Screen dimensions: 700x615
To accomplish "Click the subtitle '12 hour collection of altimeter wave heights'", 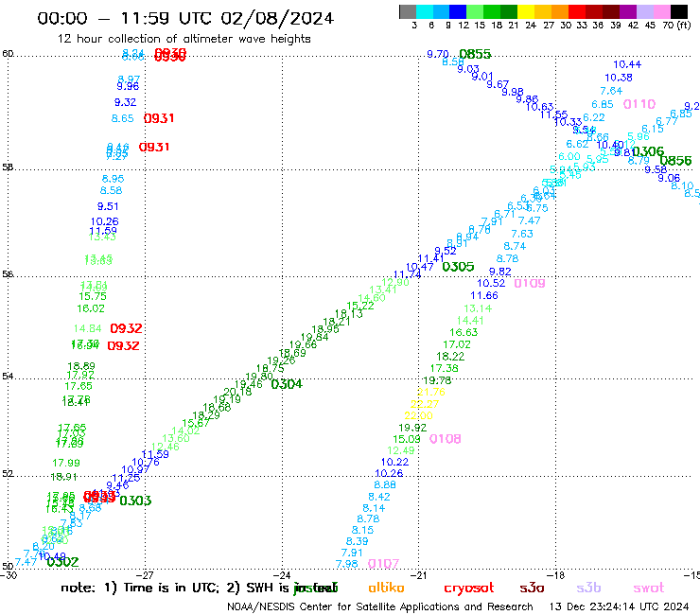I will 184,39.
